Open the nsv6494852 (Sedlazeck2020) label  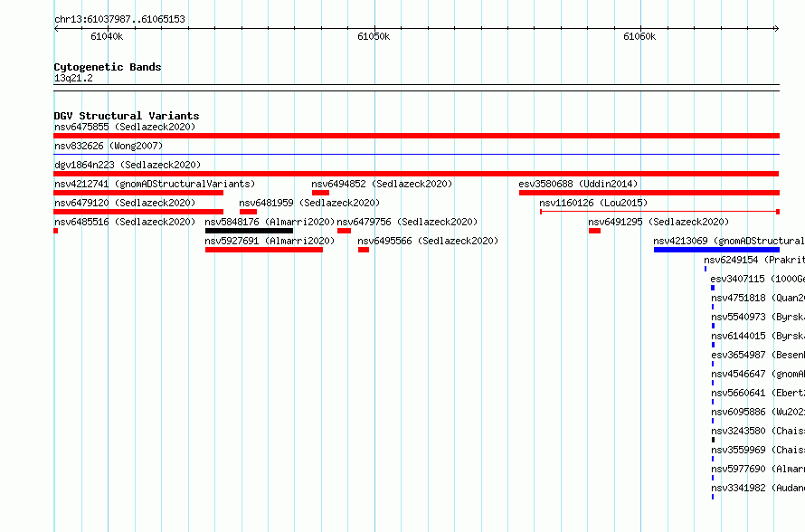pos(382,184)
